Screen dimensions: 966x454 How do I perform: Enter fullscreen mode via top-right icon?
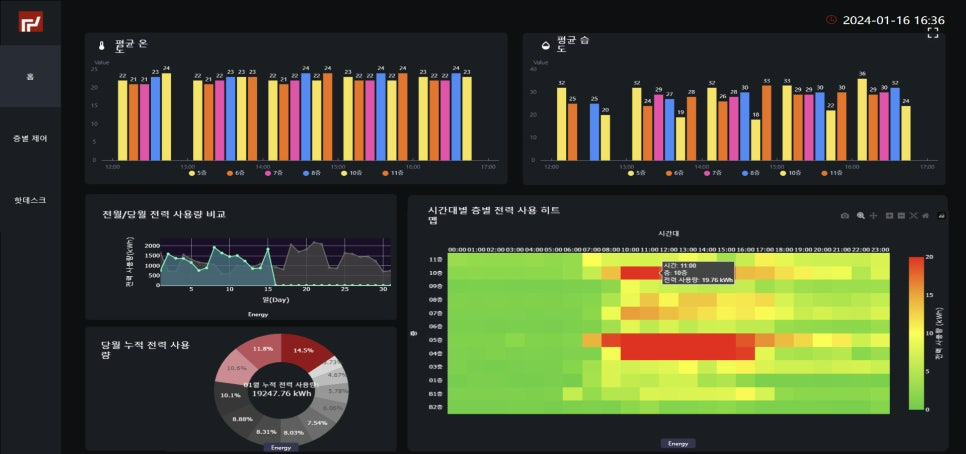(x=933, y=33)
